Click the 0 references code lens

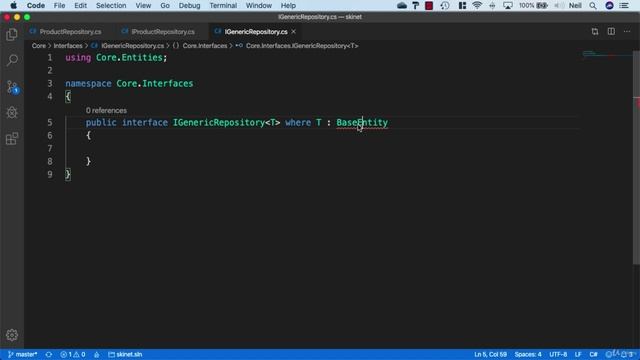(x=106, y=111)
